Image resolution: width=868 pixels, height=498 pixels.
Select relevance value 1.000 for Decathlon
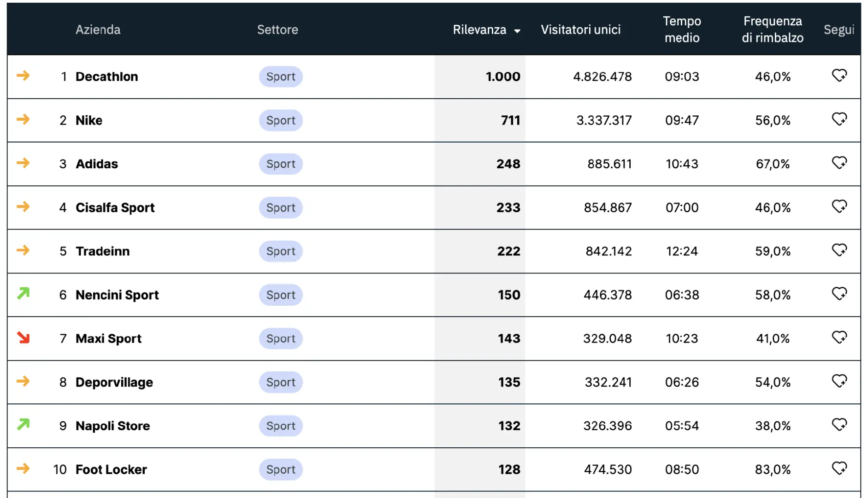[x=503, y=77]
